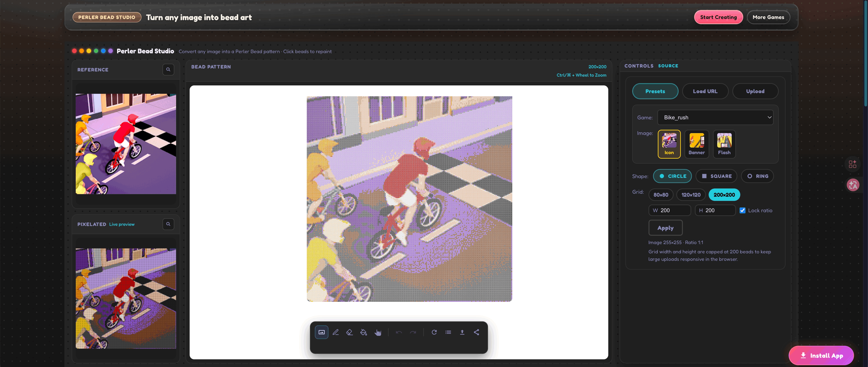
Task: Click the widgets icon at right edge
Action: 852,164
